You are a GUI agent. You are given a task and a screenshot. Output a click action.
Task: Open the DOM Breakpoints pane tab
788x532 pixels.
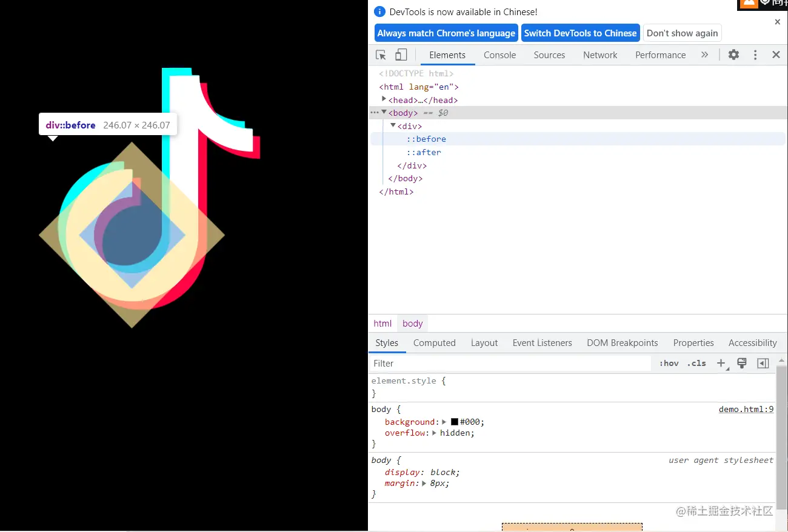(622, 342)
